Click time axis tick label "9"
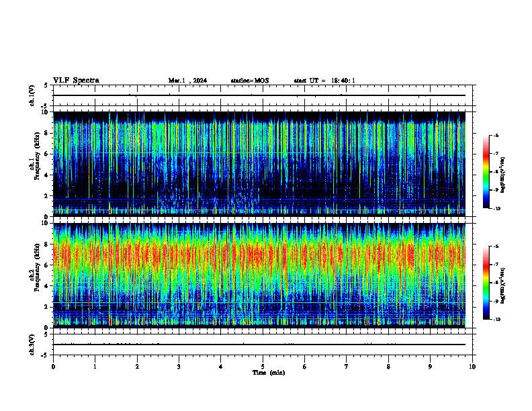This screenshot has width=532, height=411. (x=431, y=367)
